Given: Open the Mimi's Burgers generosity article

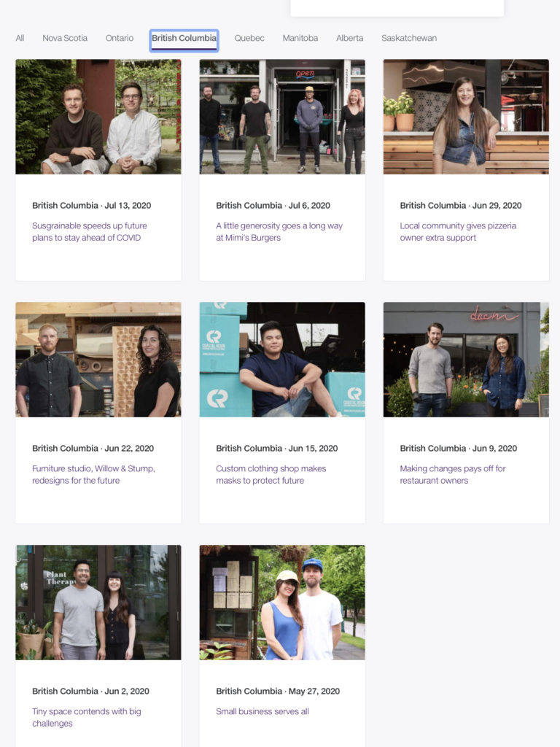Looking at the screenshot, I should [x=279, y=231].
